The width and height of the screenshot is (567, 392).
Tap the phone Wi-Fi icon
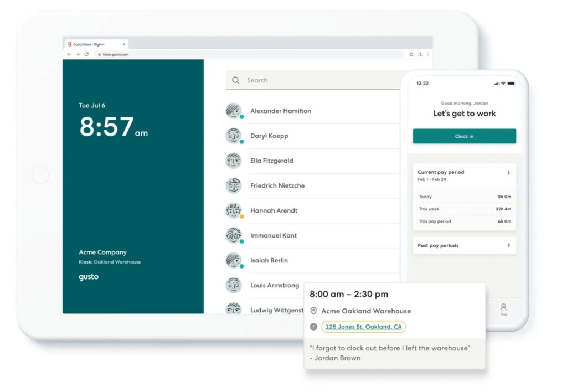pos(503,83)
